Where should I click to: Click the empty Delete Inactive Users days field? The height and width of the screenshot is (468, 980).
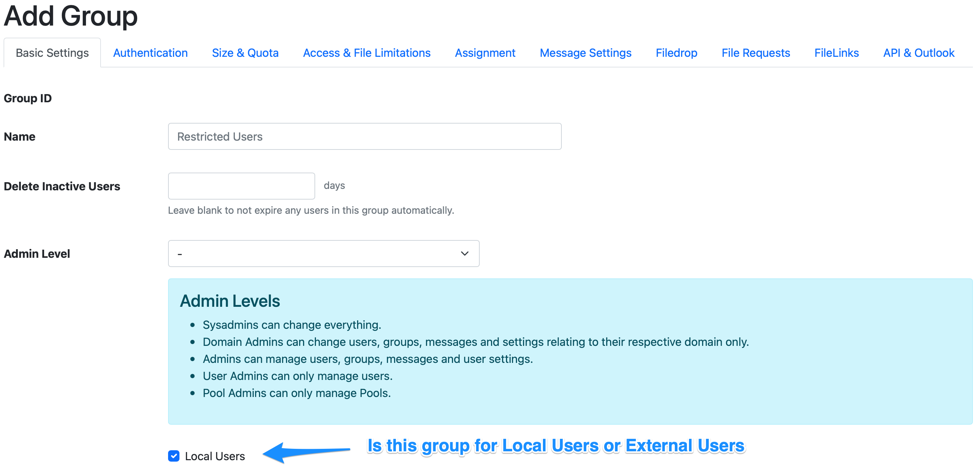pyautogui.click(x=241, y=186)
